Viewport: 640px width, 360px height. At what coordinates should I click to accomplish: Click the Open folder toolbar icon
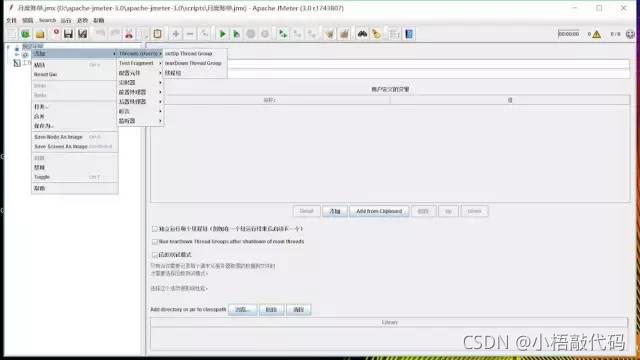click(40, 34)
